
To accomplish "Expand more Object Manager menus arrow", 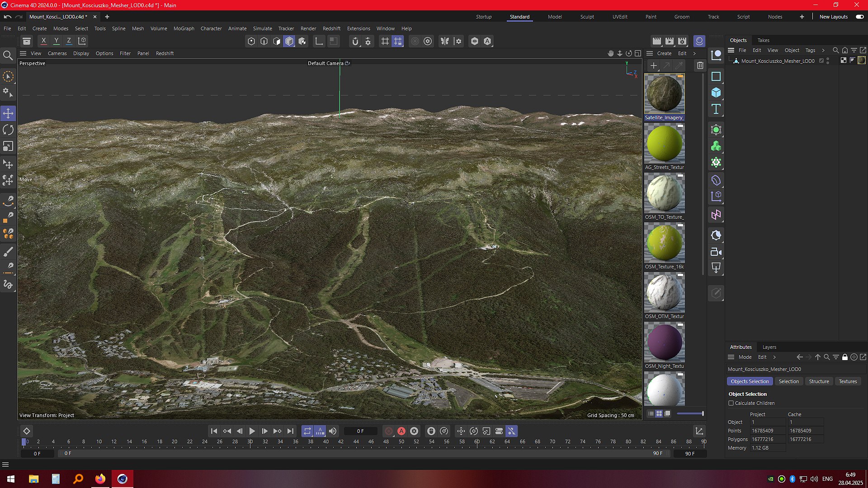I will coord(823,50).
